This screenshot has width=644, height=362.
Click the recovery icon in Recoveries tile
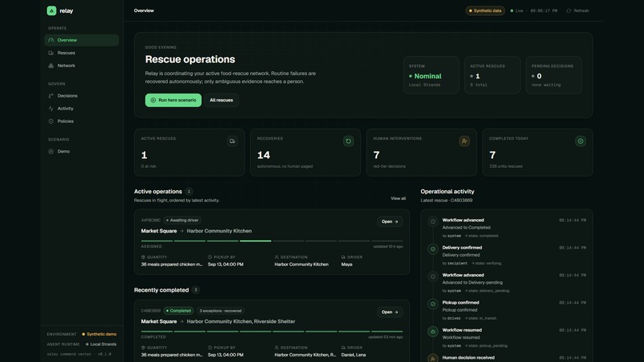[348, 141]
